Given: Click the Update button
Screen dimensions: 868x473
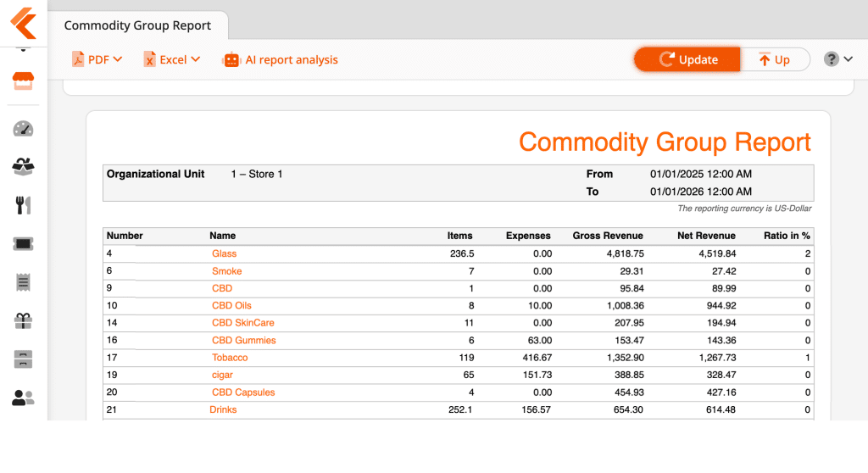Looking at the screenshot, I should 687,59.
